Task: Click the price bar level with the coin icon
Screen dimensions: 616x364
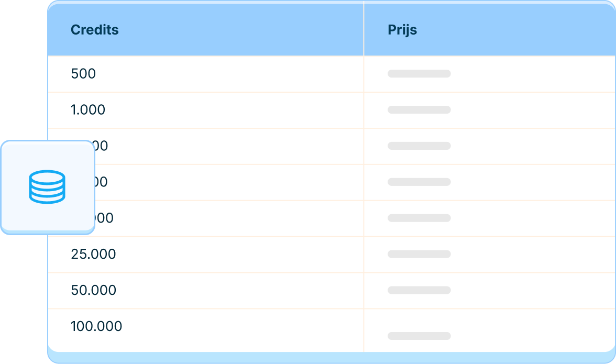Action: pyautogui.click(x=419, y=182)
